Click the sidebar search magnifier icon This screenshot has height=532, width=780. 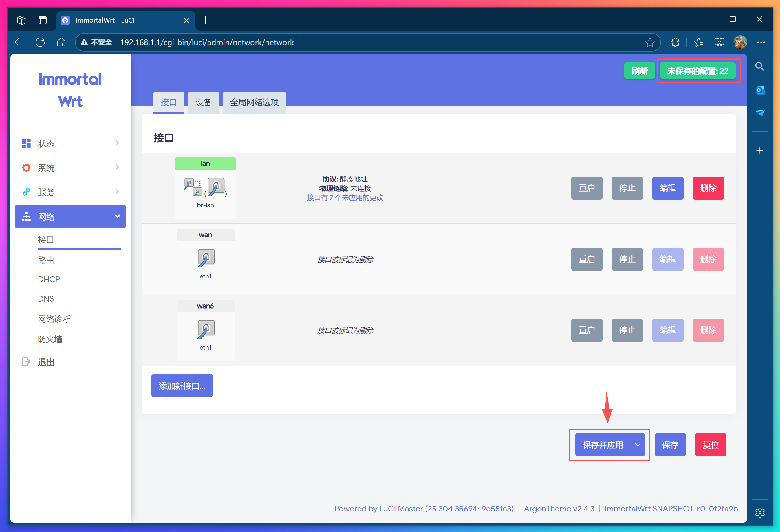(760, 66)
